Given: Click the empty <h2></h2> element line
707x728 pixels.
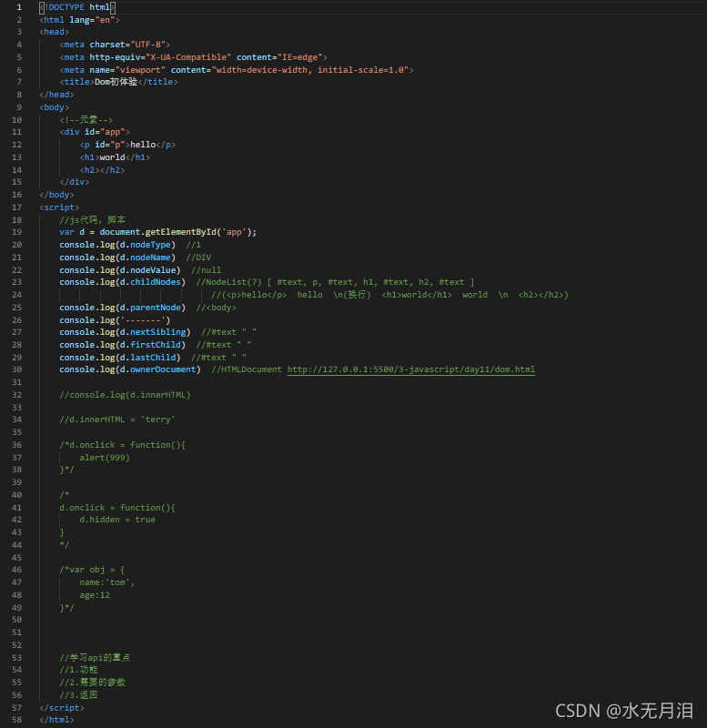Looking at the screenshot, I should [x=102, y=170].
